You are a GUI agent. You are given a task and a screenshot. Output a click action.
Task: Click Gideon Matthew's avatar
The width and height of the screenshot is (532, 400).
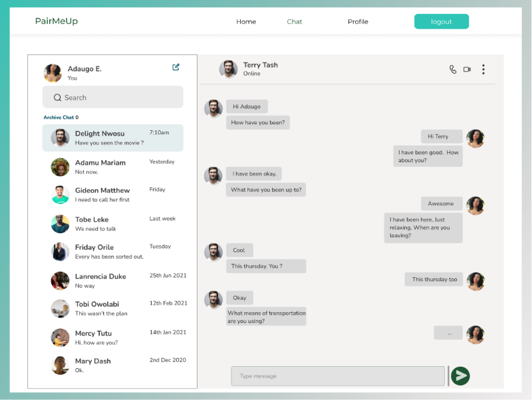click(x=60, y=195)
